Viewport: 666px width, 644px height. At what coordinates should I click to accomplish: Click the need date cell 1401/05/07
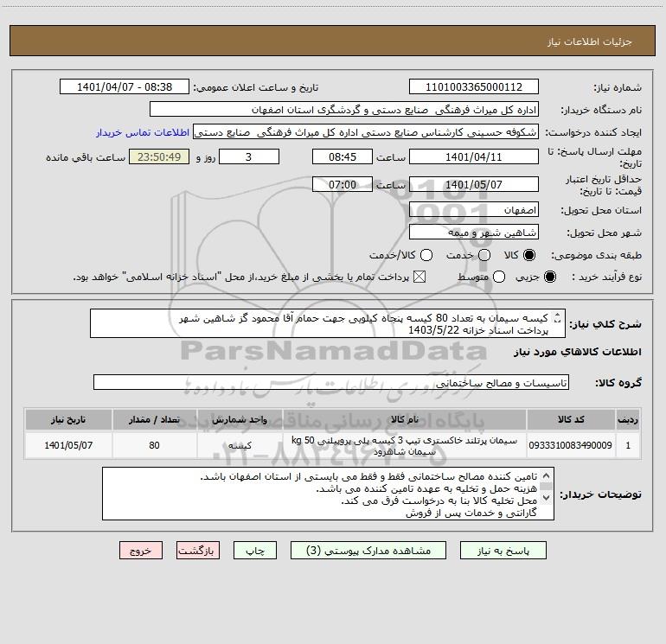point(68,445)
